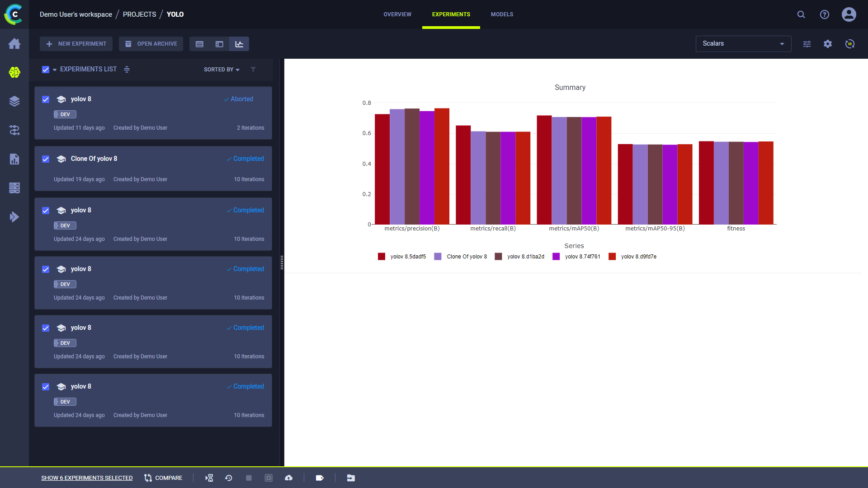Open the graph tuning sliders icon
Screen dimensions: 868x488
click(807, 44)
